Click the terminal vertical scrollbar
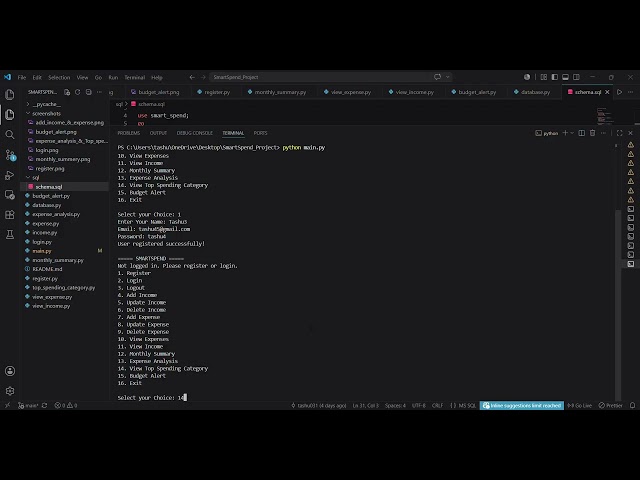640x480 pixels. (x=618, y=304)
